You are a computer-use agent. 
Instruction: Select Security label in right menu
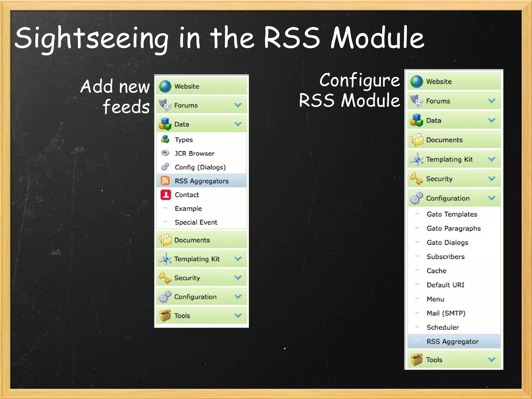click(439, 179)
